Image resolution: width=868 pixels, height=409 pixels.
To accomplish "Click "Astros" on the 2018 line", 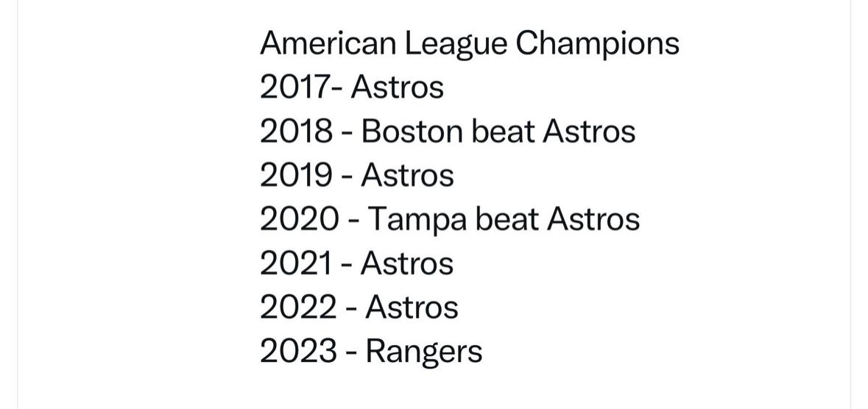I will [x=588, y=132].
